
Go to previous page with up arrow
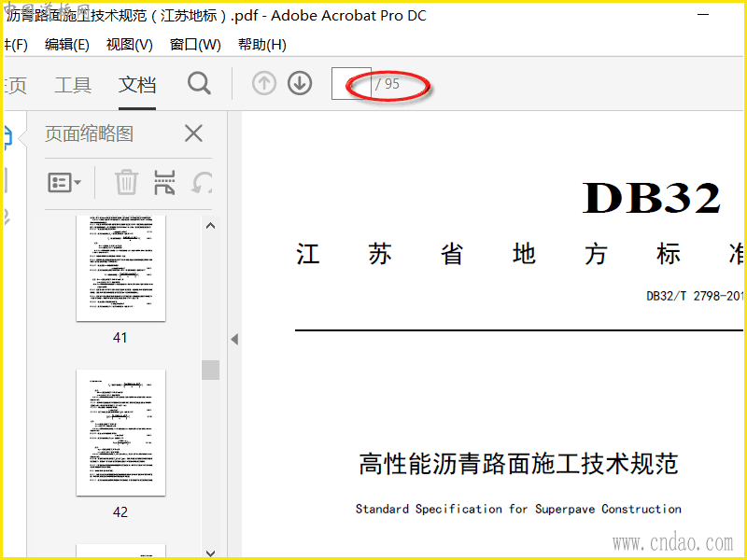[x=264, y=83]
